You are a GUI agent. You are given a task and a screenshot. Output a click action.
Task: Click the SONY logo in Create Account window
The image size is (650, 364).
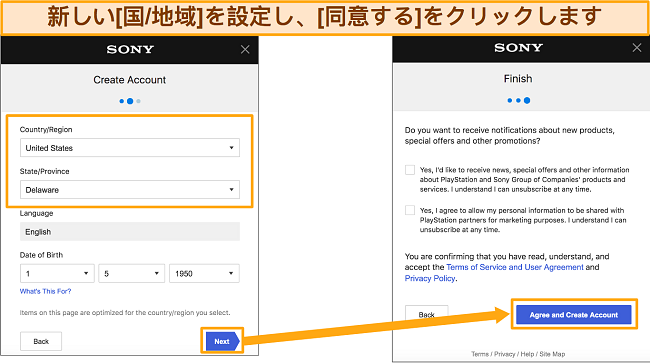point(130,49)
